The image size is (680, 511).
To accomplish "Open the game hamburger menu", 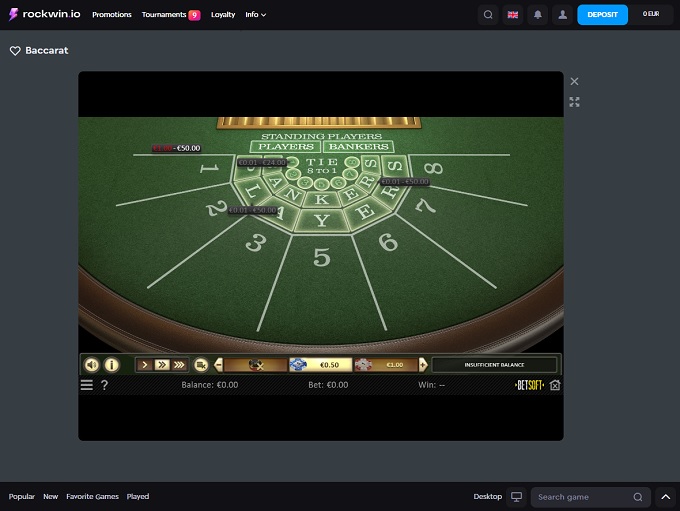I will pyautogui.click(x=87, y=385).
